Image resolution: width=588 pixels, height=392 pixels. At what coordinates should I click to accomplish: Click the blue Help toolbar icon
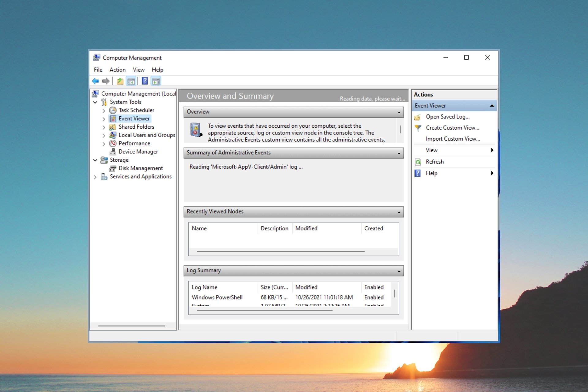pyautogui.click(x=145, y=81)
